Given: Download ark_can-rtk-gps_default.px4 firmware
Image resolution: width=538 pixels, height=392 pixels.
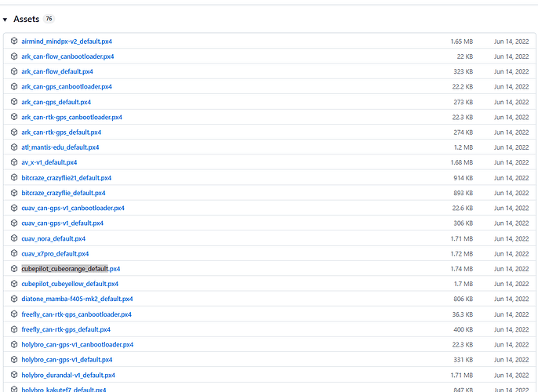Looking at the screenshot, I should [61, 132].
